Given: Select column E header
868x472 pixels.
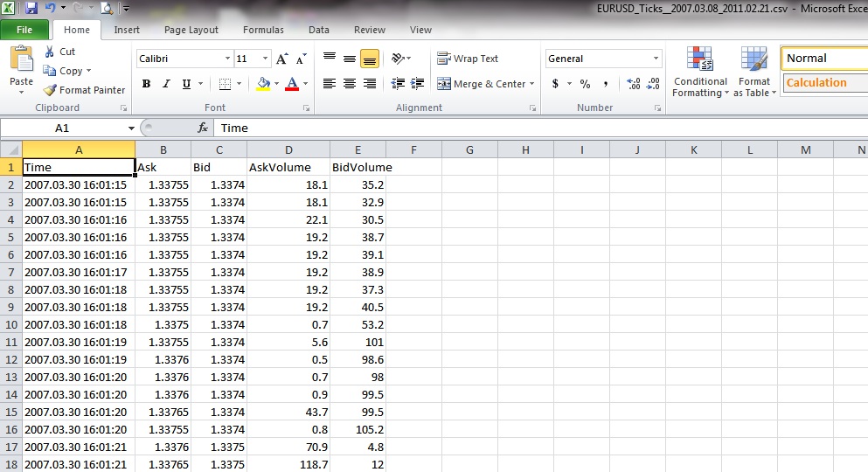Looking at the screenshot, I should click(358, 150).
